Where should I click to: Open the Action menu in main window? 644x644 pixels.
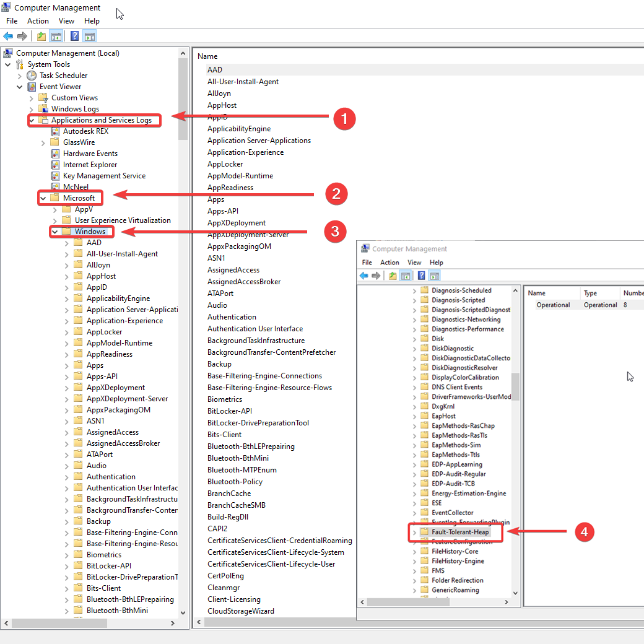click(x=38, y=21)
